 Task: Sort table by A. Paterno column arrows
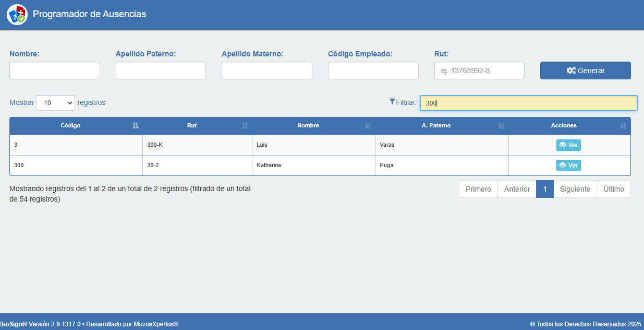[502, 125]
